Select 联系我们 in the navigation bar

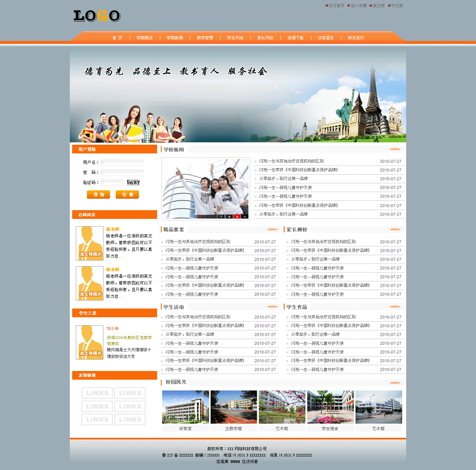coord(356,38)
